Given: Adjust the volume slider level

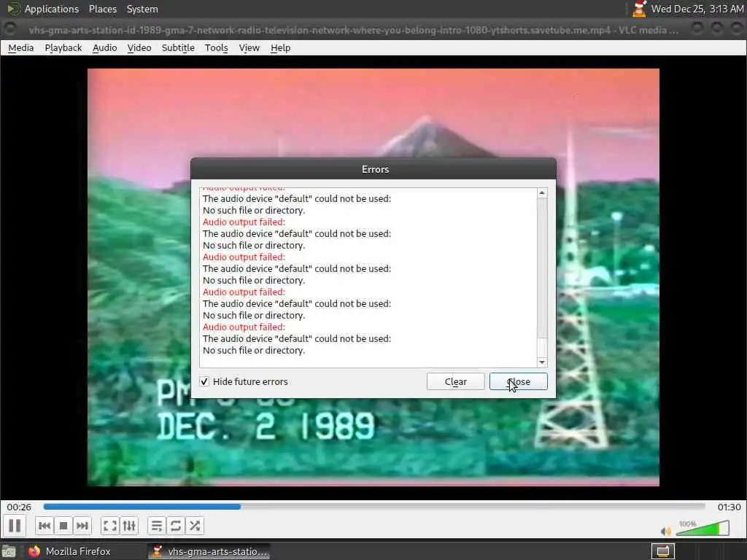Looking at the screenshot, I should pos(703,528).
